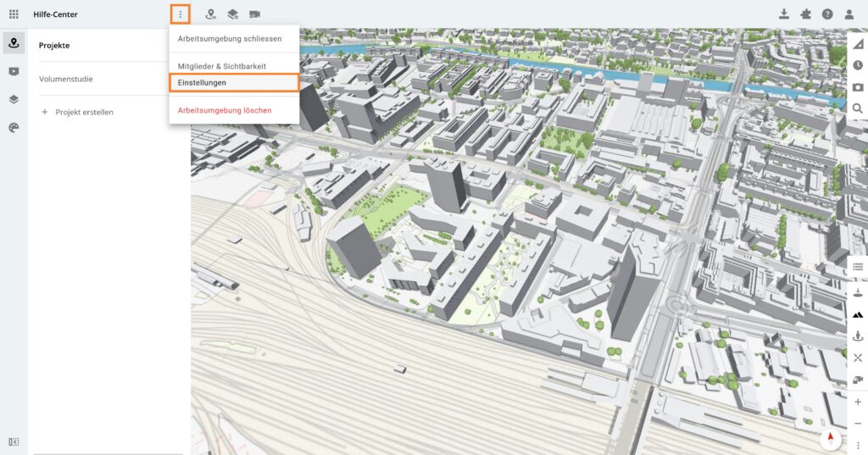868x455 pixels.
Task: Take a screenshot with the camera tool
Action: coord(858,86)
